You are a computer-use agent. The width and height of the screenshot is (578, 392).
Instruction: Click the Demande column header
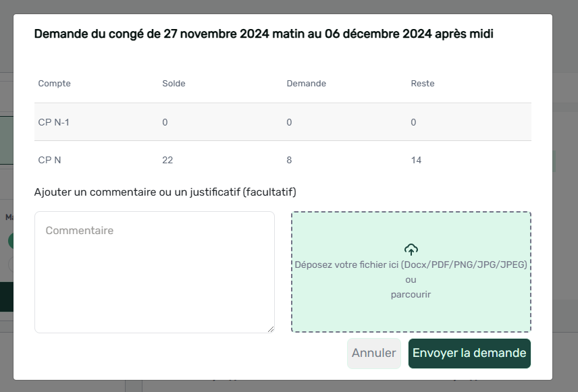[x=307, y=84]
